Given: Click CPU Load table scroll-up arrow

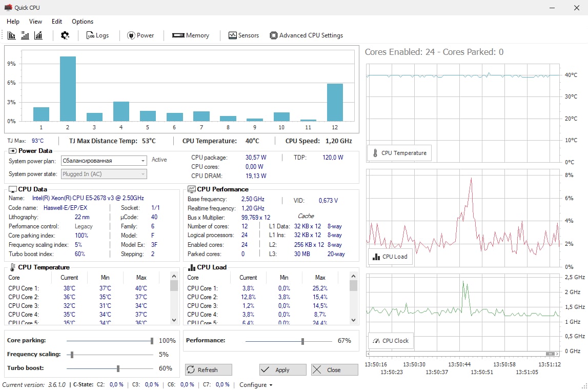Looking at the screenshot, I should 353,276.
